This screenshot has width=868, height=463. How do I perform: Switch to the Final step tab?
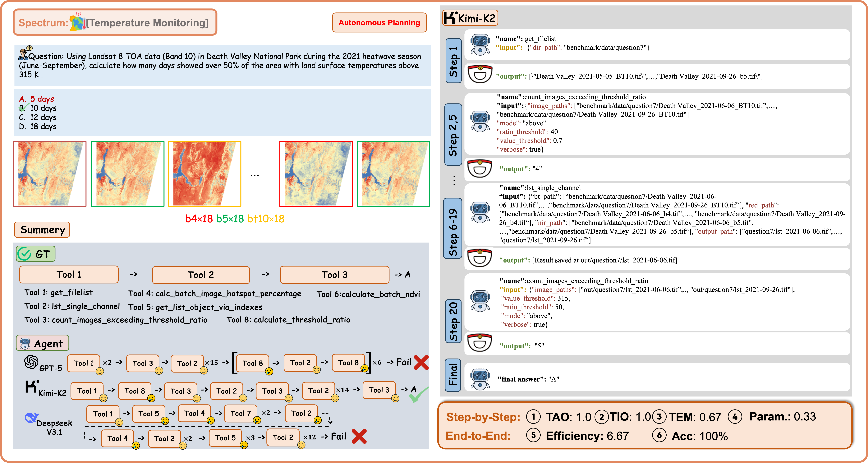click(453, 375)
